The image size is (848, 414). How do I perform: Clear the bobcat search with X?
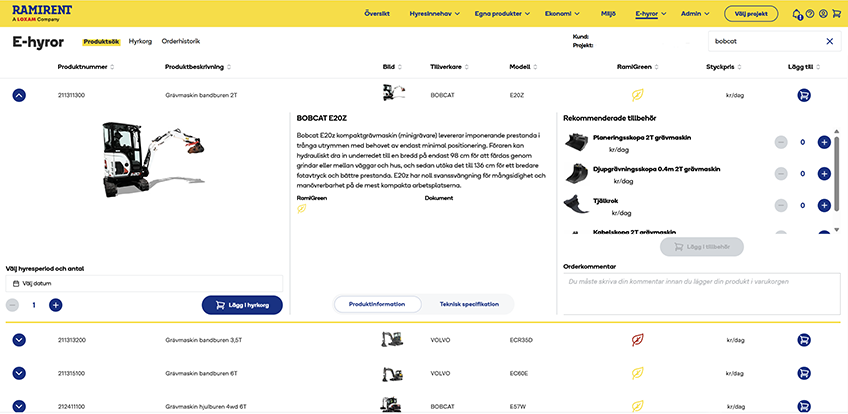829,41
